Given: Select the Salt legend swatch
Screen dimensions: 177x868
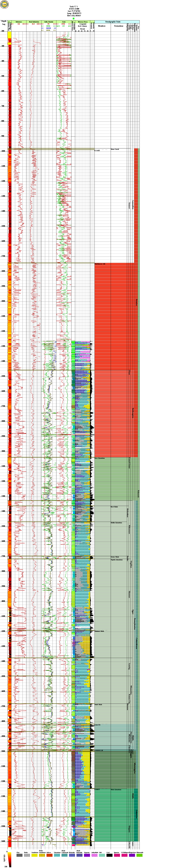Looking at the screenshot, I should click(102, 856).
